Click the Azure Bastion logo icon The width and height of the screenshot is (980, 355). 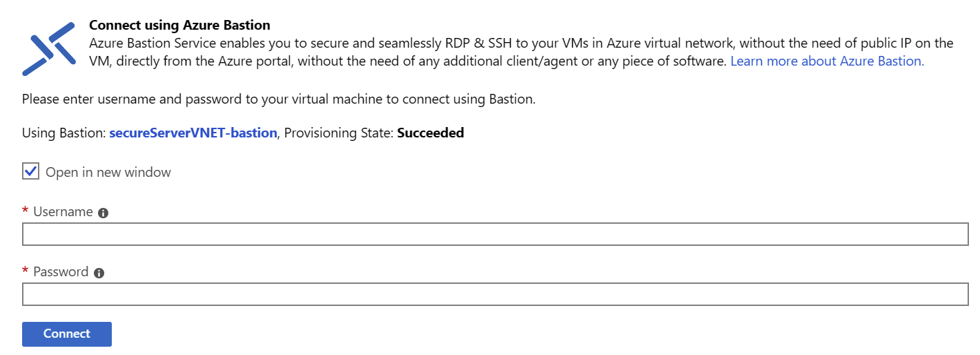pos(48,48)
